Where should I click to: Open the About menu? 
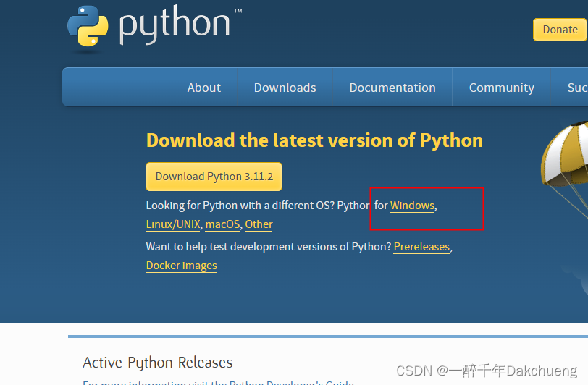coord(204,88)
